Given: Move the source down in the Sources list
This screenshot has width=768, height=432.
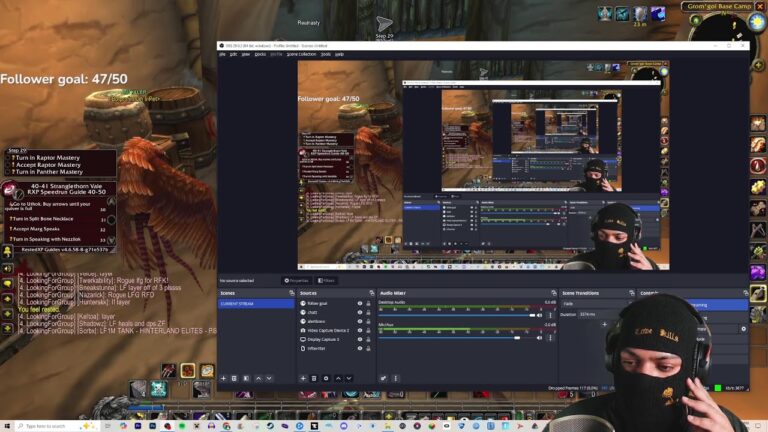Looking at the screenshot, I should tap(349, 378).
